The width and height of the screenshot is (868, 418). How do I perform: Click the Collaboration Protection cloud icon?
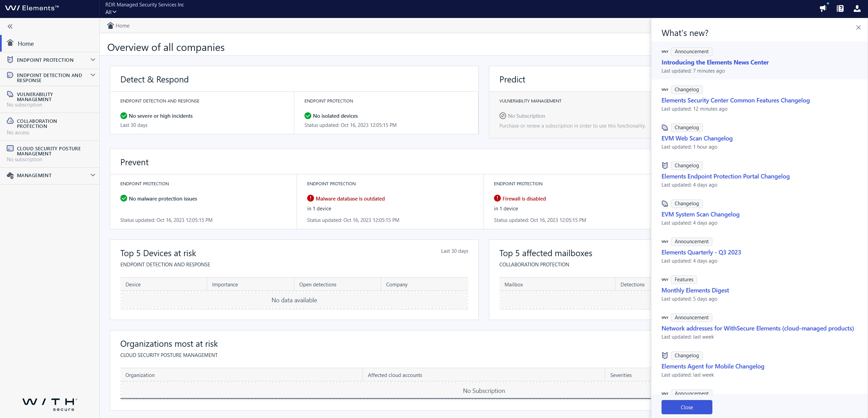tap(10, 121)
